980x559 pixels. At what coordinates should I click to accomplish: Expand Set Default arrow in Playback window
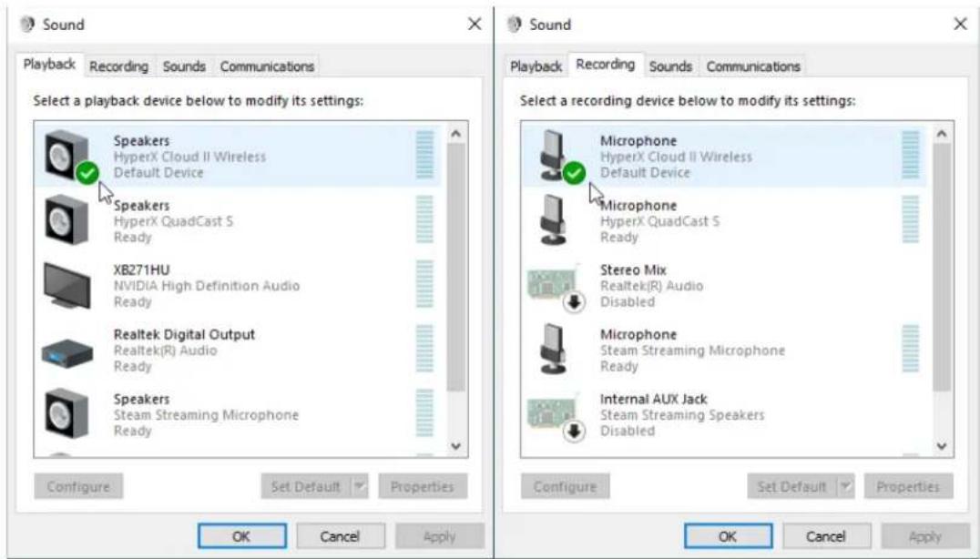pos(360,486)
